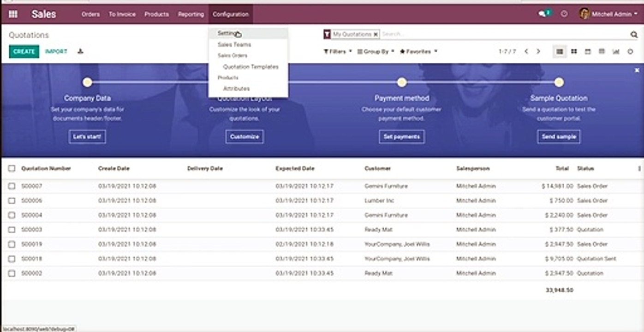Click the Send sample button
The height and width of the screenshot is (332, 644).
[x=559, y=137]
